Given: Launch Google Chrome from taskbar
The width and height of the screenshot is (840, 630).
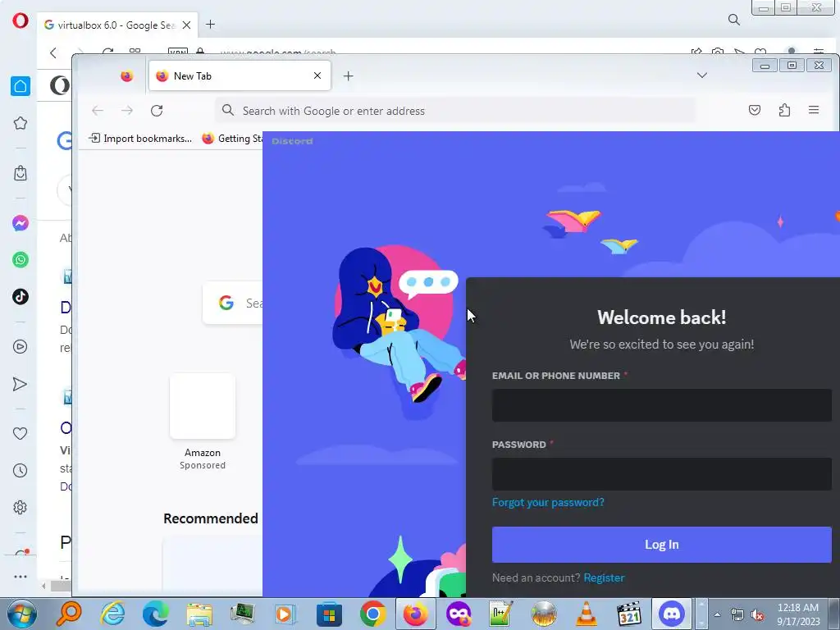Looking at the screenshot, I should 373,614.
